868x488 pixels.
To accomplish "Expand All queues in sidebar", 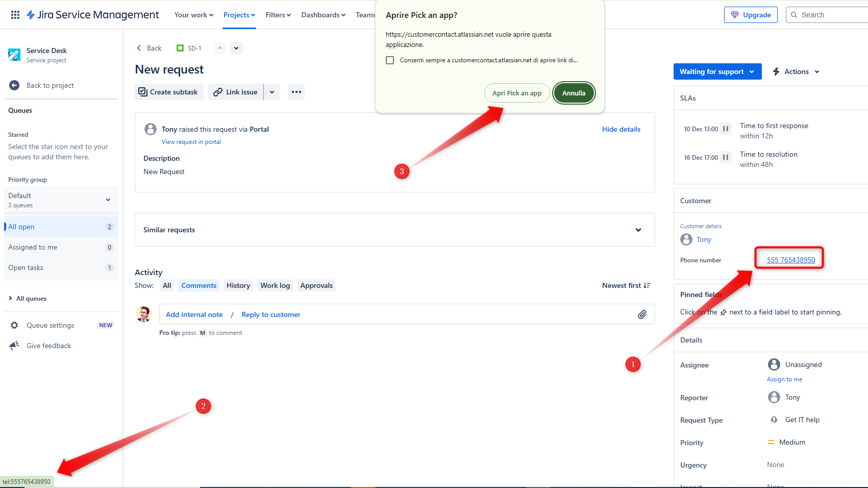I will pos(28,299).
